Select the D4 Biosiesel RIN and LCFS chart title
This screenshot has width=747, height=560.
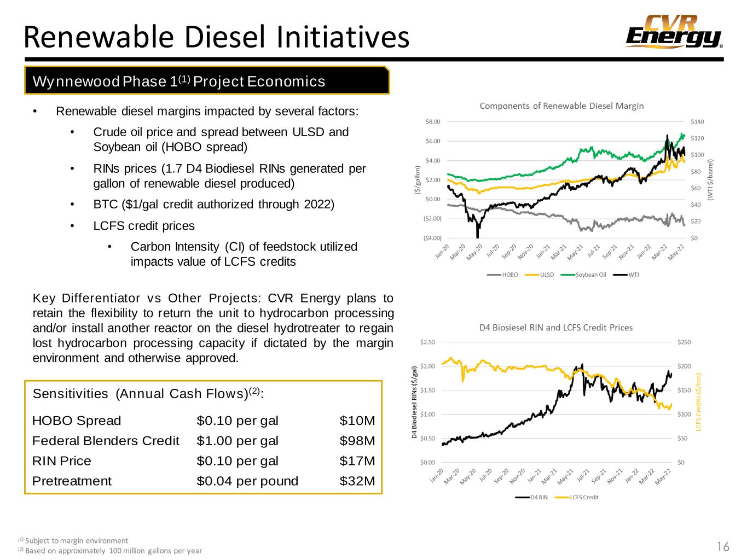coord(556,328)
